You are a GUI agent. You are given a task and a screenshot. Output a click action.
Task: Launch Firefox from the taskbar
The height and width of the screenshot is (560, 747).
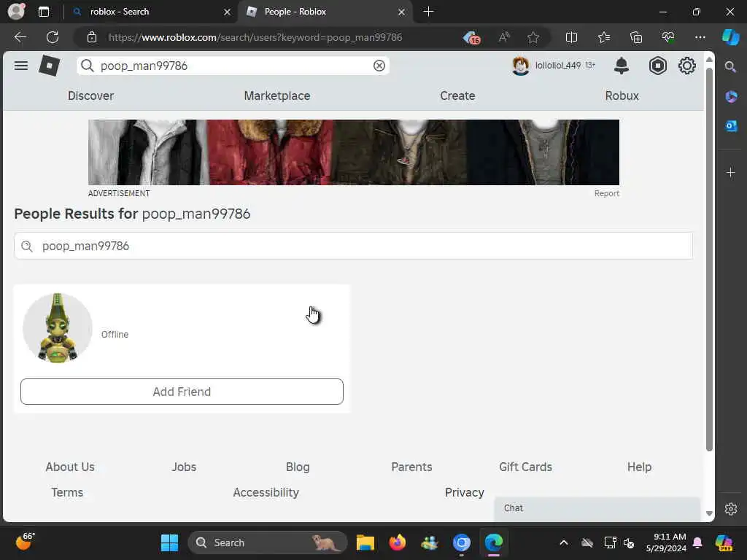(x=397, y=542)
